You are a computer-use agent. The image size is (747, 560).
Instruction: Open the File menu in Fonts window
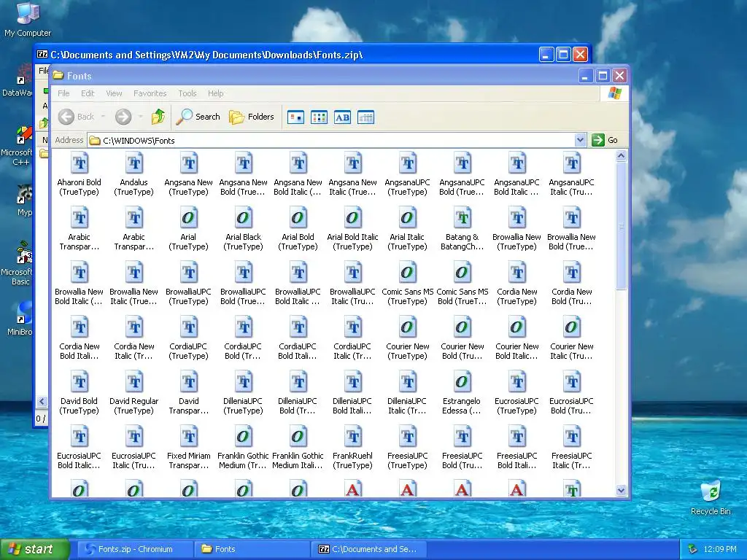tap(64, 93)
